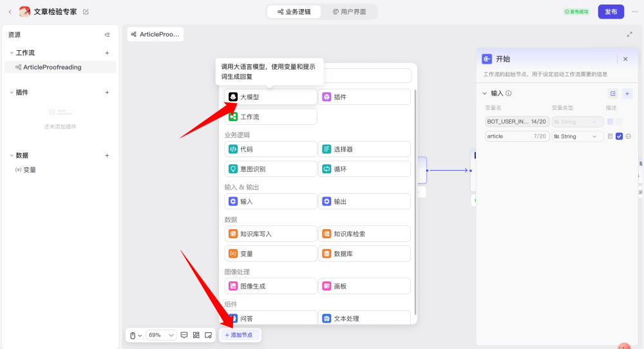Toggle the minimap icon in canvas toolbar
644x349 pixels.
pyautogui.click(x=208, y=335)
